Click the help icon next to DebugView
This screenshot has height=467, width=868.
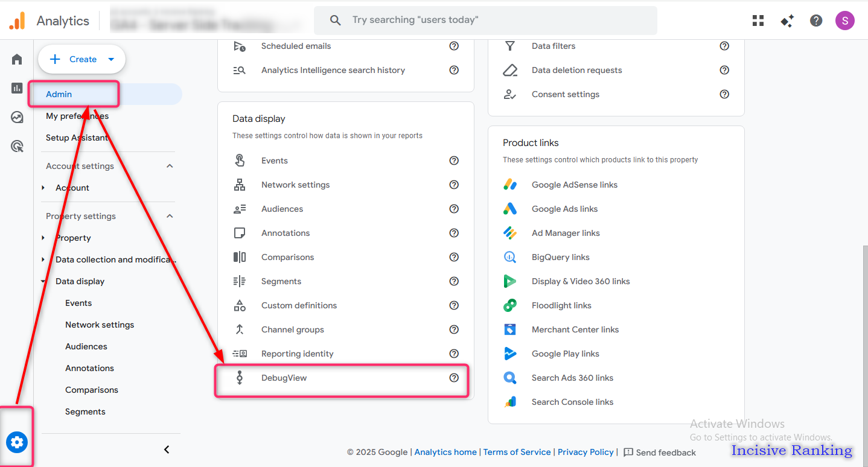pos(454,378)
